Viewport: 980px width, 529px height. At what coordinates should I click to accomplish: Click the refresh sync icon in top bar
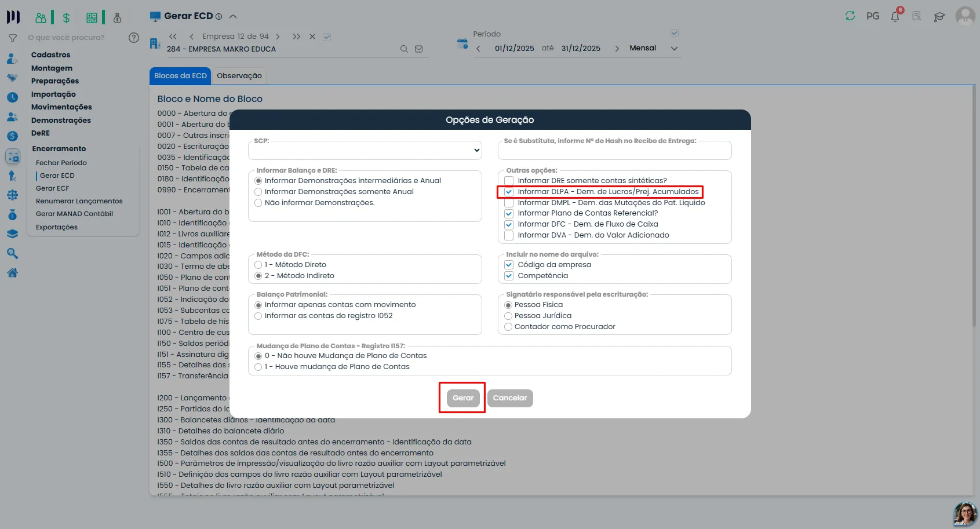pos(850,16)
